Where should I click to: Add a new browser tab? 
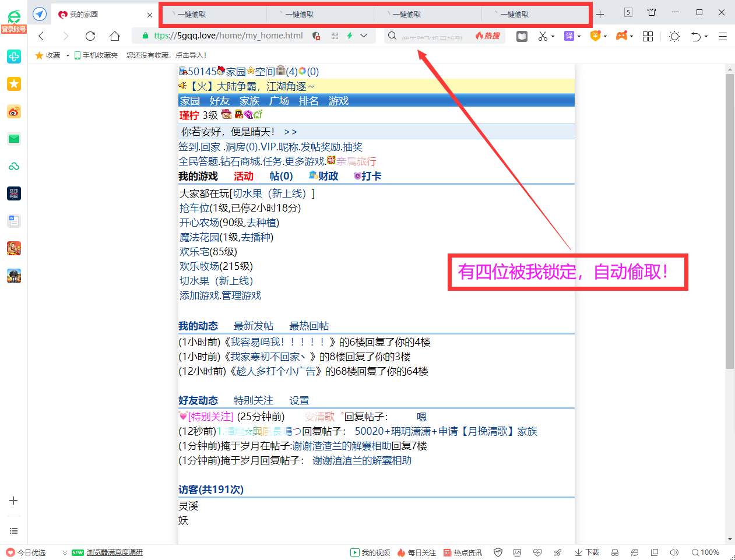600,14
